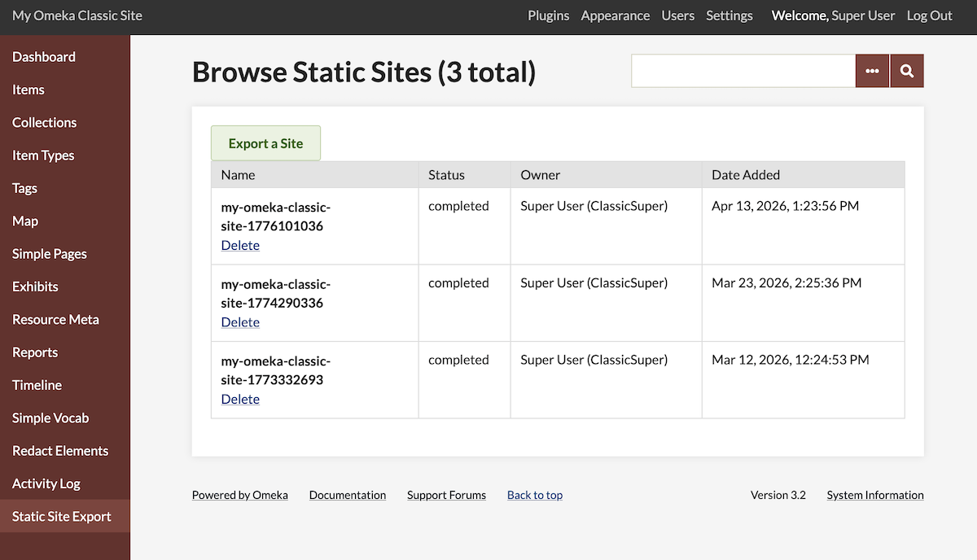The height and width of the screenshot is (560, 977).
Task: Click completed status for site 1776101036
Action: [458, 206]
